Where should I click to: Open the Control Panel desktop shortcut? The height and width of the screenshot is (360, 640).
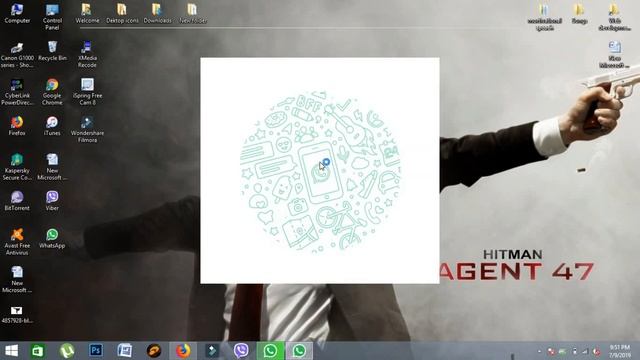(x=52, y=17)
